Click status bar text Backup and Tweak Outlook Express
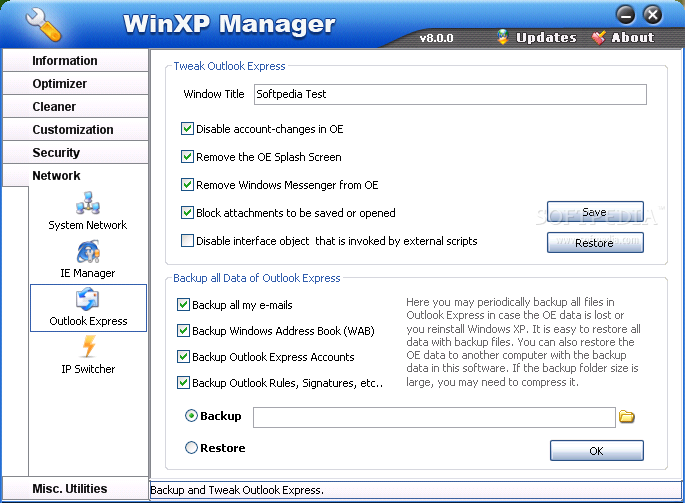685x503 pixels. point(237,490)
